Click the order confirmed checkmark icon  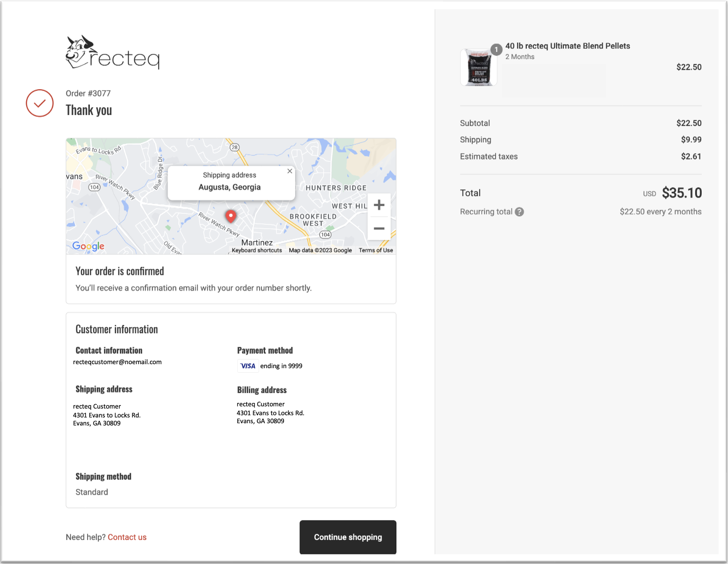(x=40, y=103)
